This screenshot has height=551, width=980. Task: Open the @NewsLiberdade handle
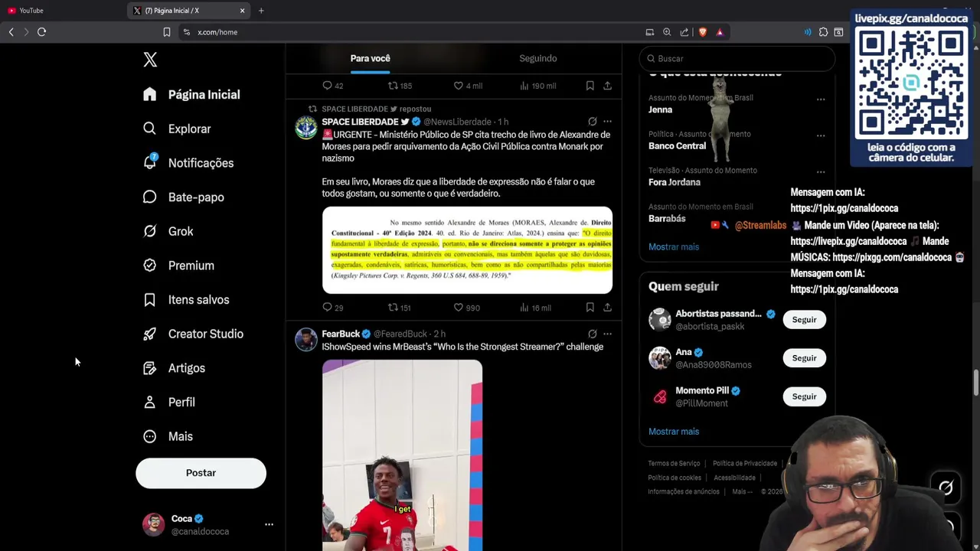457,122
